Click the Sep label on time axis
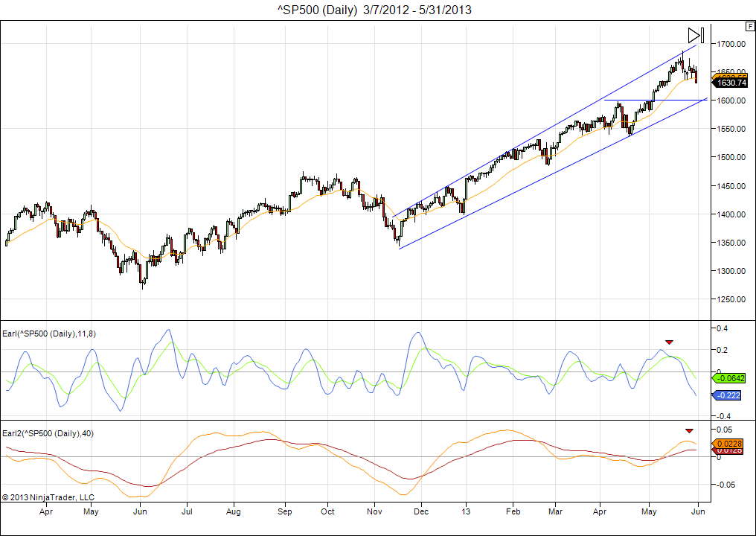 284,512
